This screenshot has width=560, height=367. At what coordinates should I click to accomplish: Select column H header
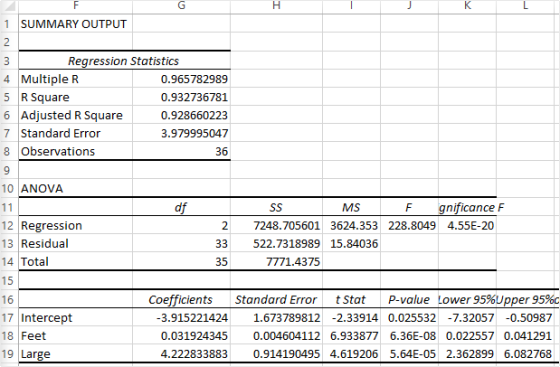pos(276,6)
